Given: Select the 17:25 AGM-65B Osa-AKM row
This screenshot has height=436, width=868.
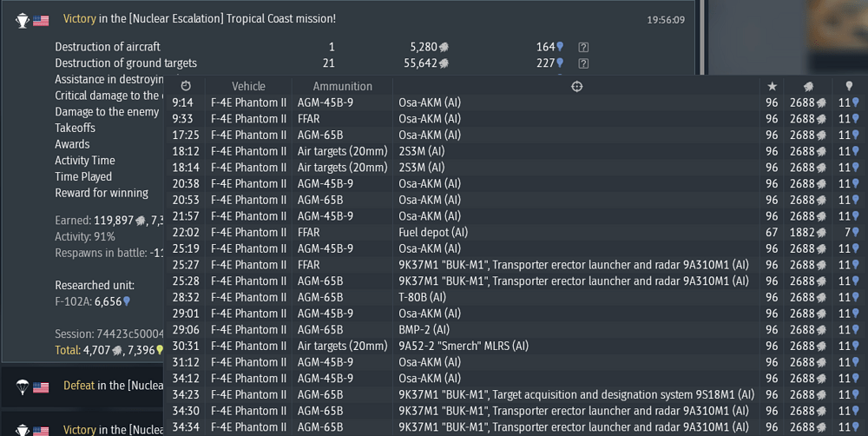Looking at the screenshot, I should pyautogui.click(x=516, y=135).
